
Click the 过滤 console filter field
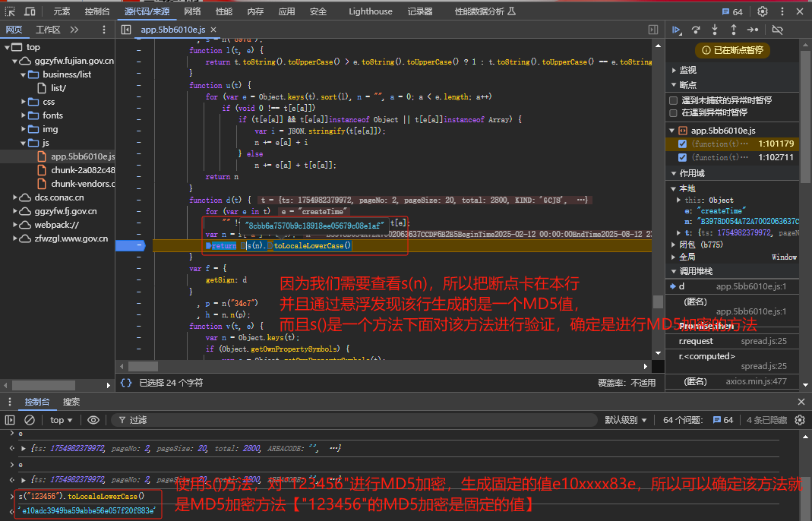coord(355,420)
